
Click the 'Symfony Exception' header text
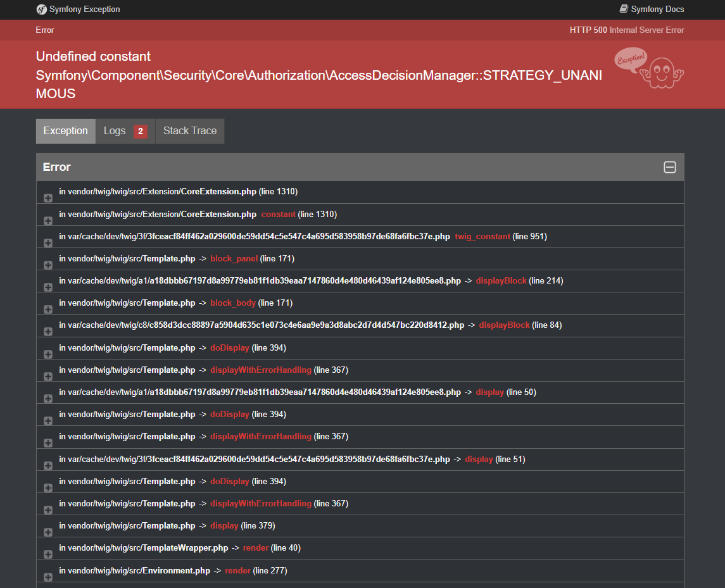pos(85,9)
